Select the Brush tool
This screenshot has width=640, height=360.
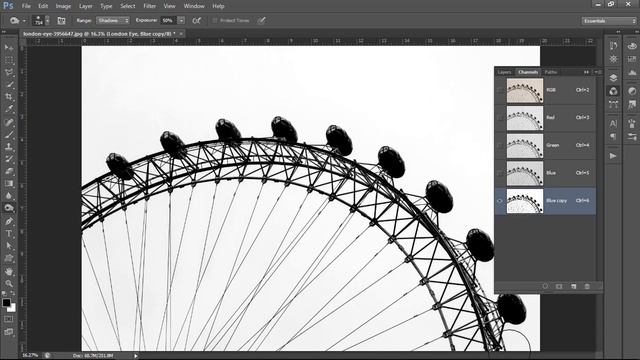point(9,135)
